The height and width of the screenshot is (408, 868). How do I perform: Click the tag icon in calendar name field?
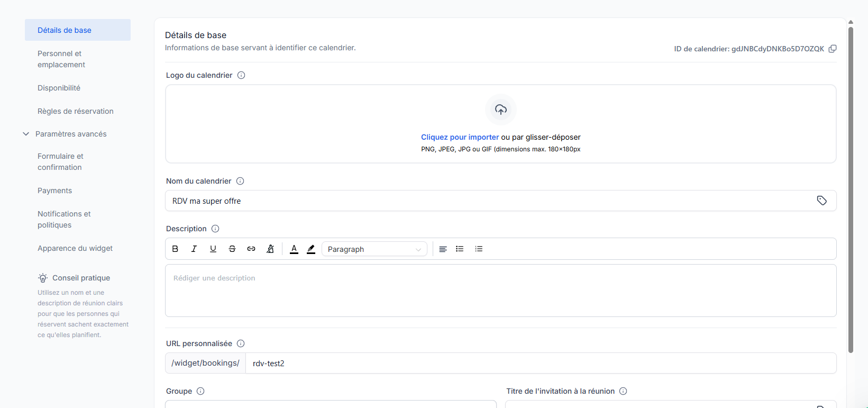[x=821, y=201]
